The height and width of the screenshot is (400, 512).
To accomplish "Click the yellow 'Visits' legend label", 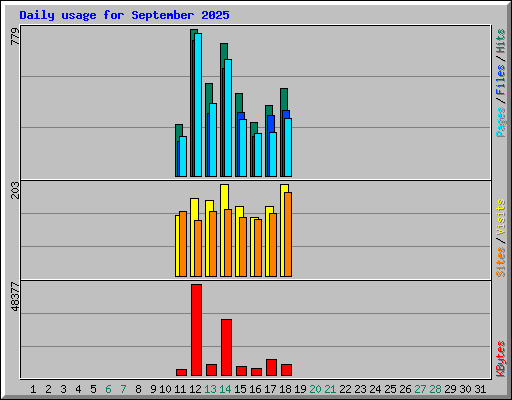I will coord(501,218).
